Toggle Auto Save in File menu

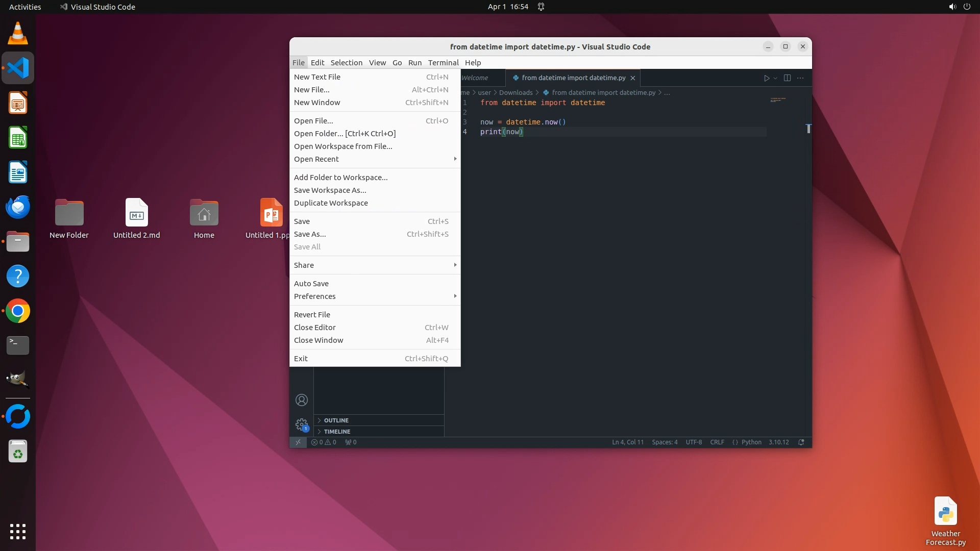coord(311,284)
